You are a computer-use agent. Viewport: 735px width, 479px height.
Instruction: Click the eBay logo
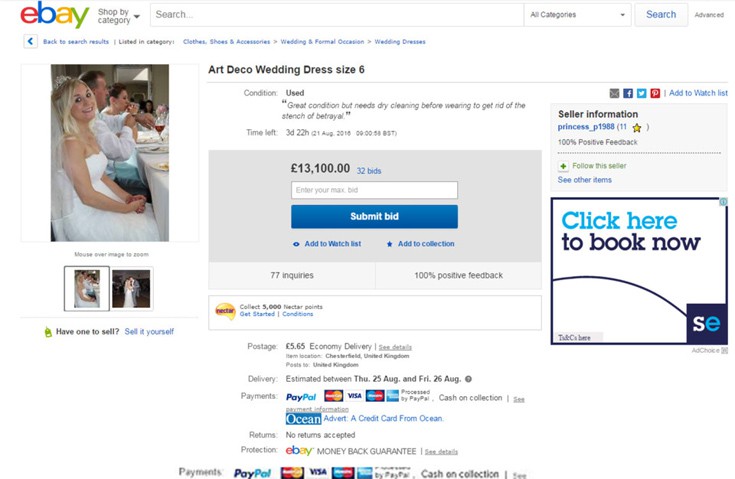[55, 15]
